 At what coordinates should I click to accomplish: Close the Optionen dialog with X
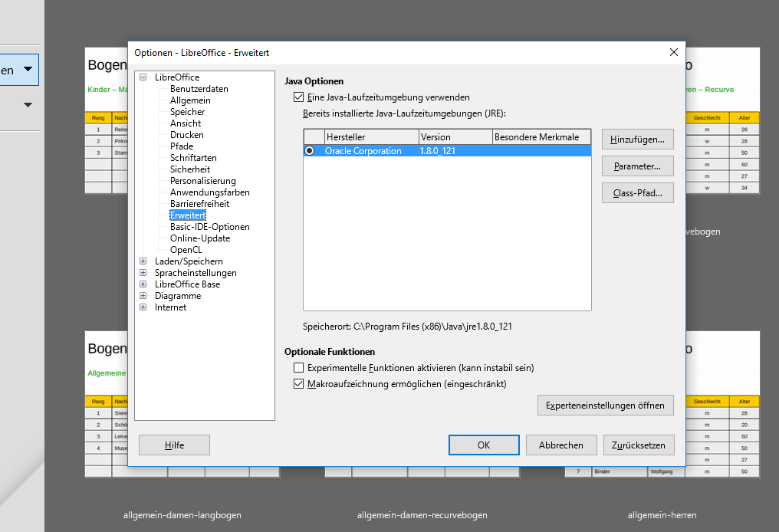coord(674,52)
